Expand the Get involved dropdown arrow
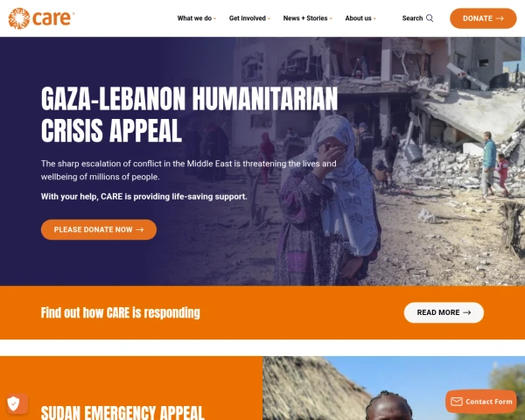Image resolution: width=525 pixels, height=420 pixels. (269, 18)
